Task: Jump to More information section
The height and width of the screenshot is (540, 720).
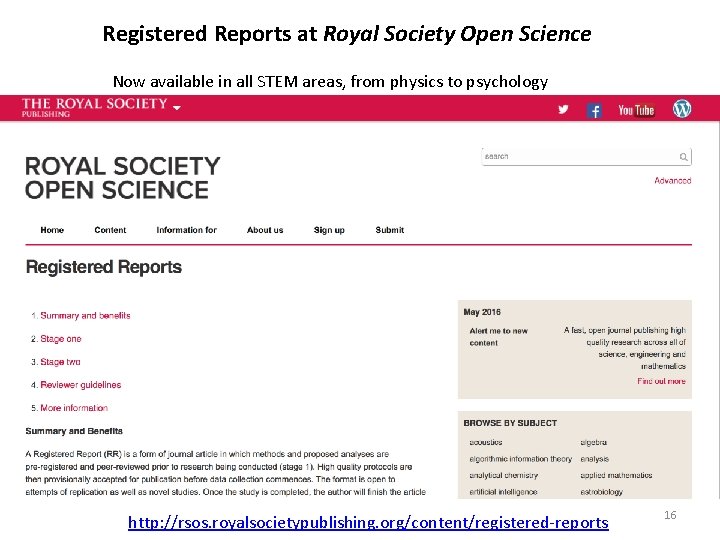Action: click(x=74, y=408)
